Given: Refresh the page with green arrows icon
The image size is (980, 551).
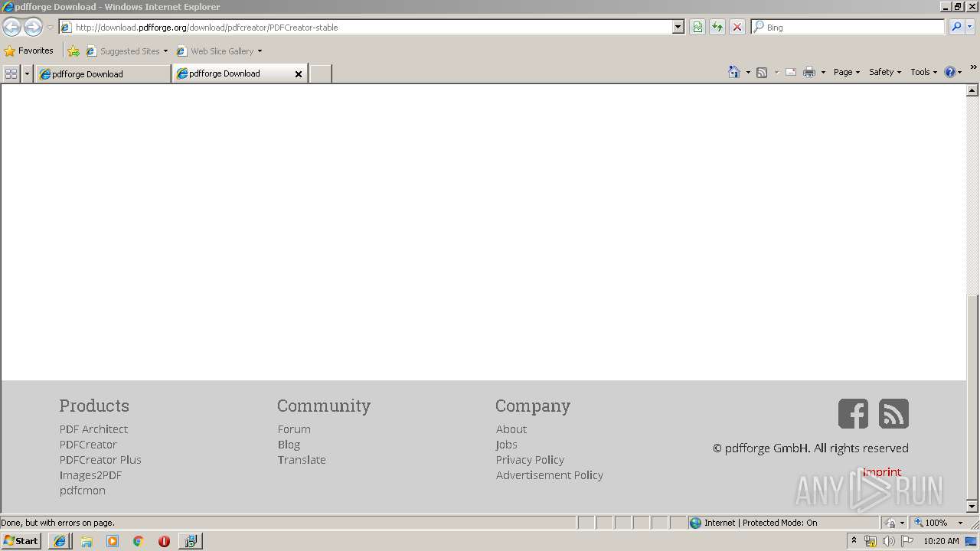Looking at the screenshot, I should [717, 27].
